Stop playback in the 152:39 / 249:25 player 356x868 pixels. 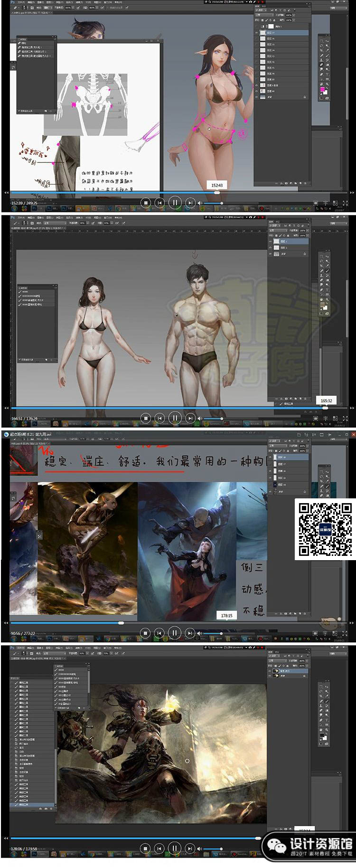[x=146, y=202]
